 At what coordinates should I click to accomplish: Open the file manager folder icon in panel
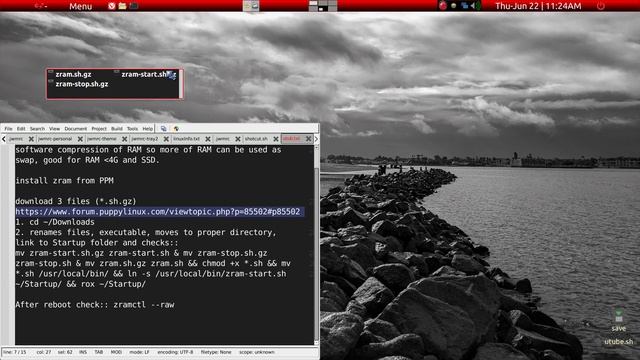coord(122,6)
